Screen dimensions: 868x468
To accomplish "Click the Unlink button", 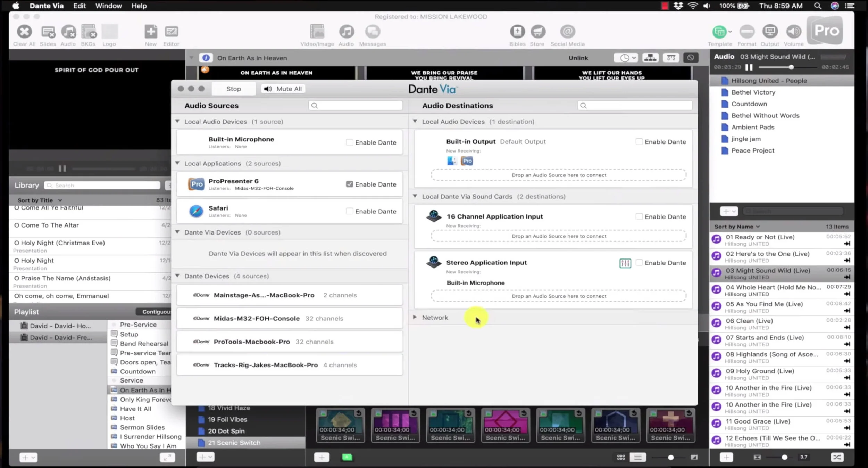I will [x=578, y=58].
